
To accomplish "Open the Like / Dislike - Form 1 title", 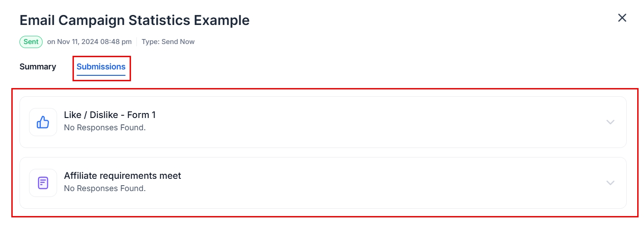I will tap(110, 115).
